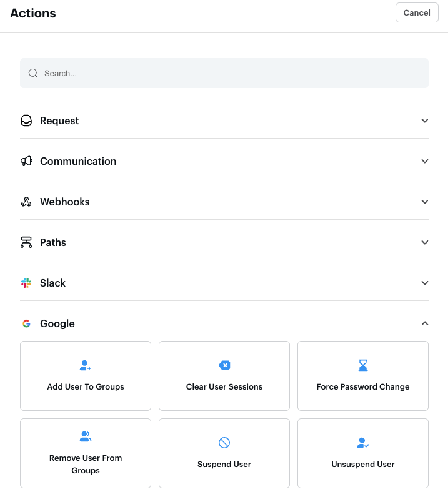This screenshot has width=448, height=497.
Task: Select the Add User To Groups action
Action: [86, 376]
